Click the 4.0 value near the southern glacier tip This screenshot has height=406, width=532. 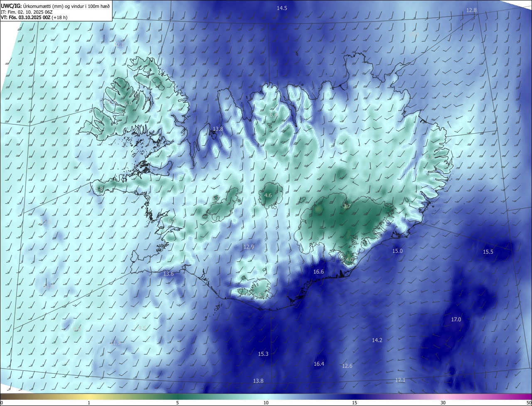(x=349, y=260)
